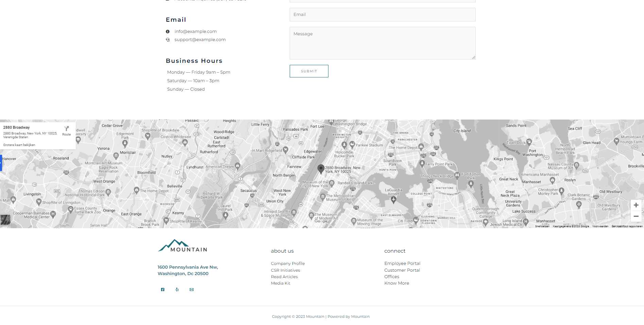Image resolution: width=644 pixels, height=325 pixels.
Task: Click the envelope email icon in footer
Action: [191, 290]
